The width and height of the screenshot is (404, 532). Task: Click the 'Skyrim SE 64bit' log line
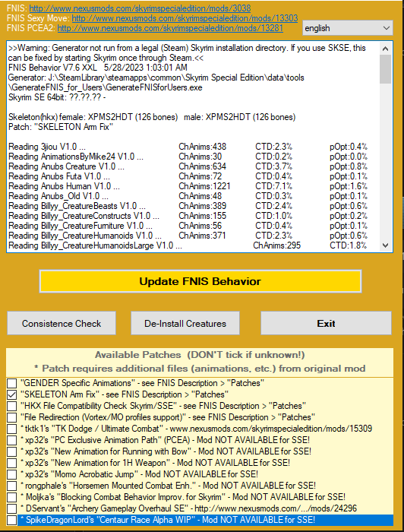point(57,97)
